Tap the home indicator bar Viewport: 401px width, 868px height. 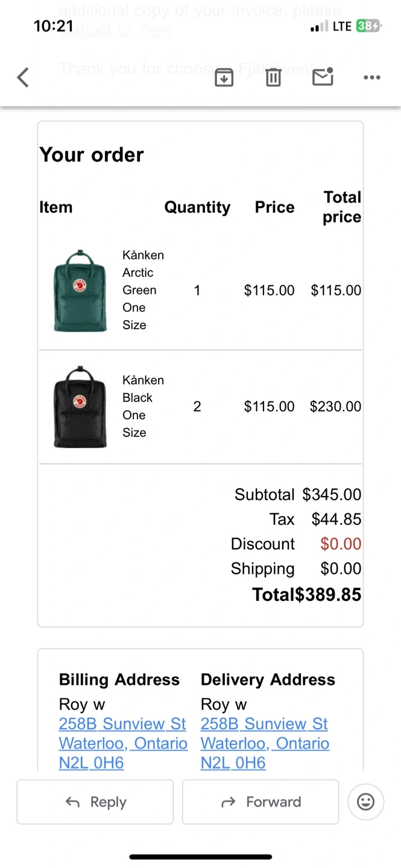tap(200, 857)
